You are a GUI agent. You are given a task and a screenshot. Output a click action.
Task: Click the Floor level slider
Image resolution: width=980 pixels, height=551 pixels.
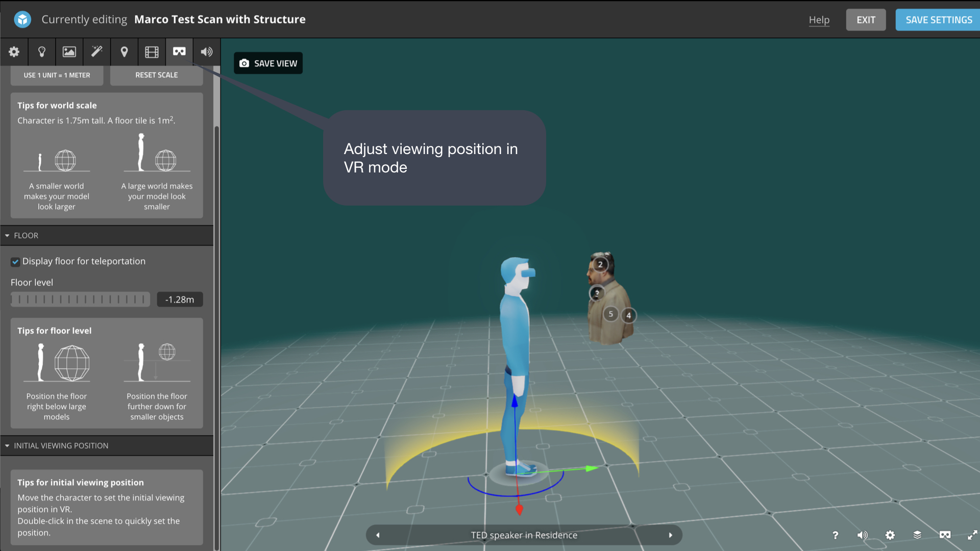click(80, 299)
